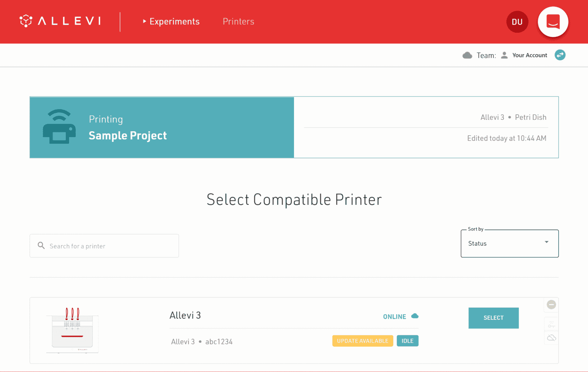Click the person icon beside Your Account
This screenshot has height=372, width=588.
tap(505, 55)
